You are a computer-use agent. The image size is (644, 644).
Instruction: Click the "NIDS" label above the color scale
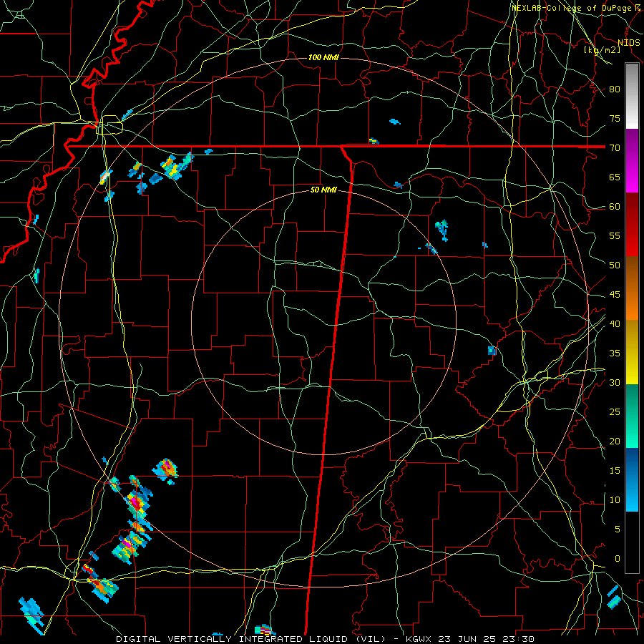click(628, 43)
